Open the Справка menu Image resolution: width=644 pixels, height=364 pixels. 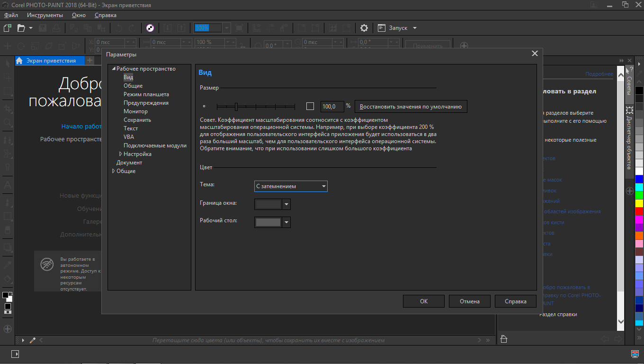coord(106,15)
